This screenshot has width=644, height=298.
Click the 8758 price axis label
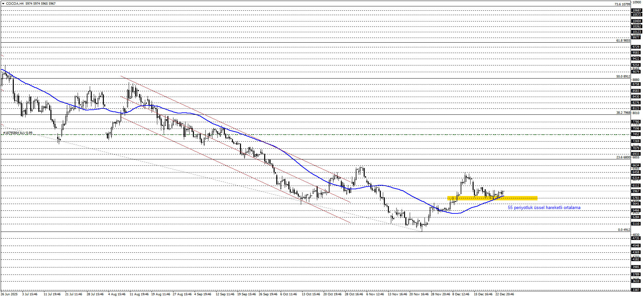pyautogui.click(x=636, y=84)
